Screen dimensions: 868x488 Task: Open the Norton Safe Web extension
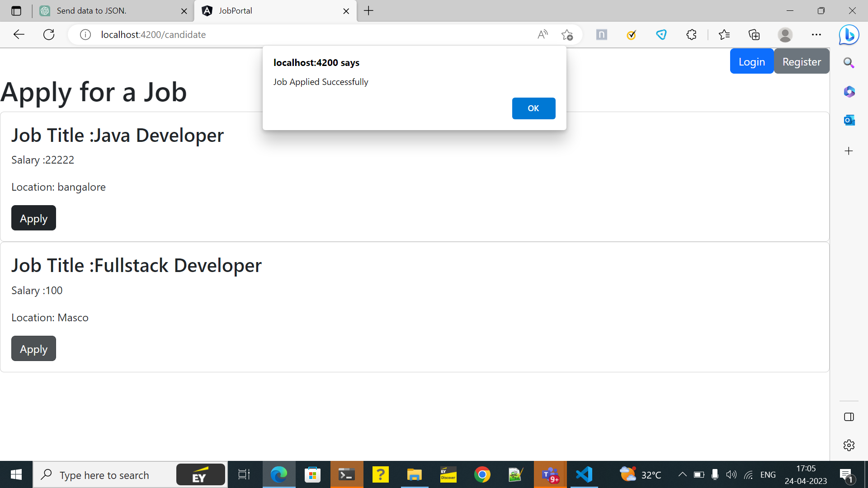point(631,34)
